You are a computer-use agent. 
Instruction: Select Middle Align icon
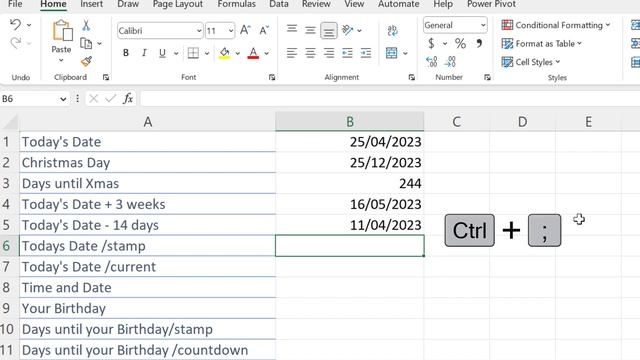(x=310, y=30)
